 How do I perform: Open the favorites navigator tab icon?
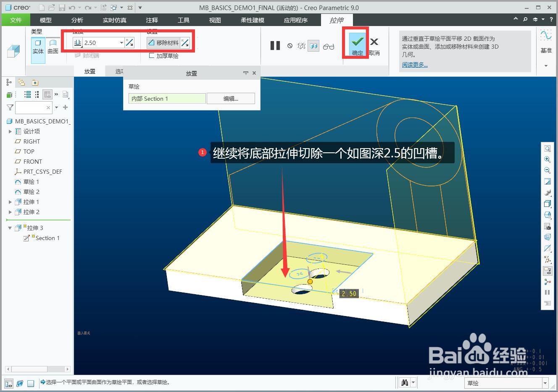(x=35, y=82)
